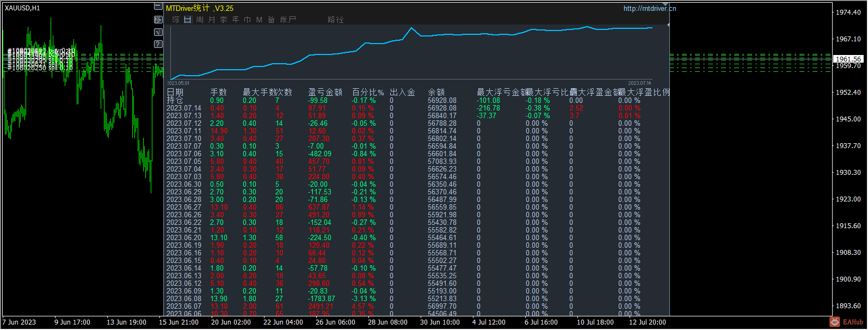Click the -3.13 % percentage value
Viewport: 868px width, 330px height.
[364, 299]
